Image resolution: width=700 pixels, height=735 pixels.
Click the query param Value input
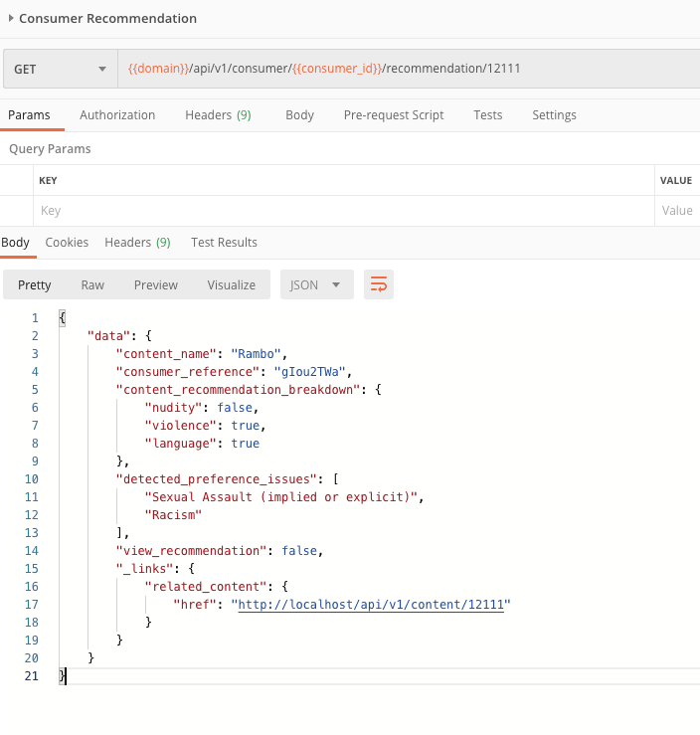677,211
